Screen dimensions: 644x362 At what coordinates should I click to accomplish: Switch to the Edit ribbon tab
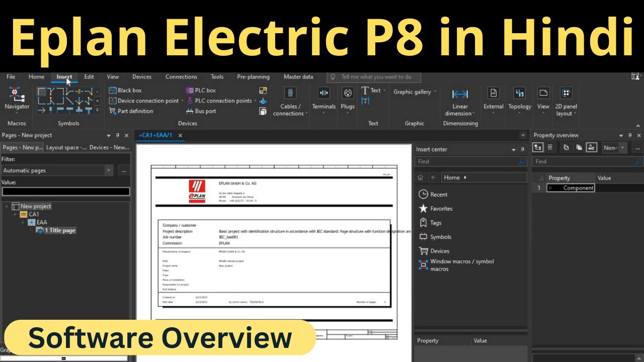point(89,77)
